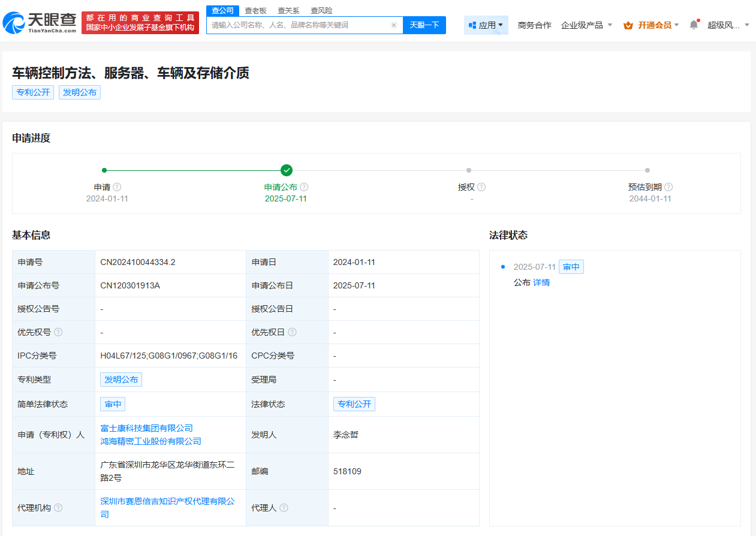The image size is (756, 536).
Task: Click the 审中 tag in 简单法律状态 row
Action: 113,404
